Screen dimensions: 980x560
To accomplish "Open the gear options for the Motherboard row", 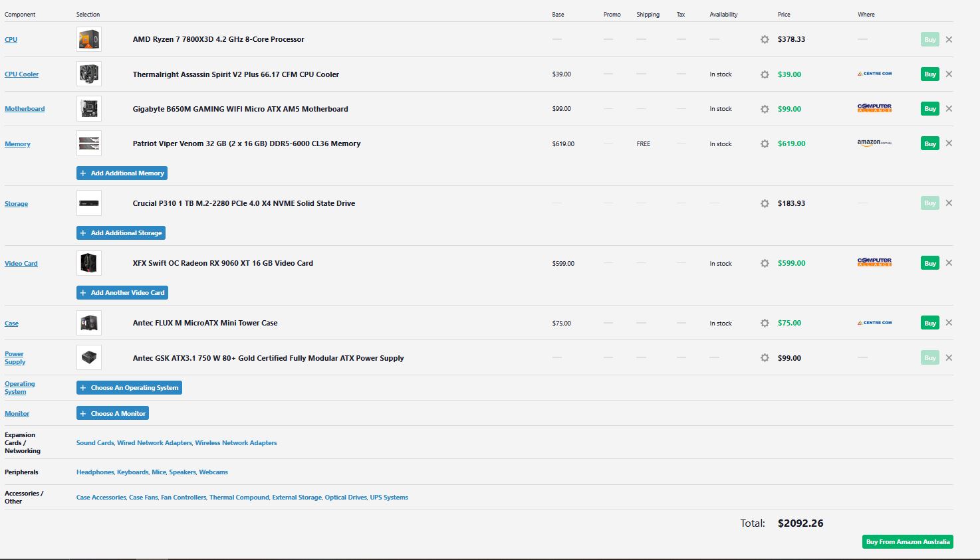I will tap(765, 109).
